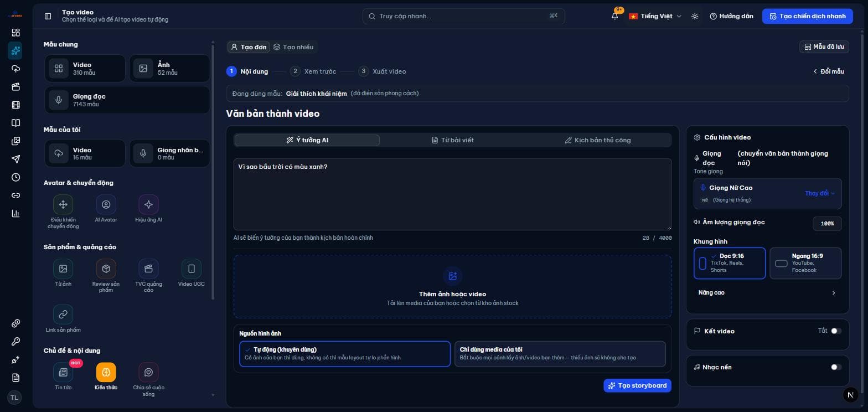868x412 pixels.
Task: Expand the Thay đổi voice dropdown
Action: (x=820, y=193)
